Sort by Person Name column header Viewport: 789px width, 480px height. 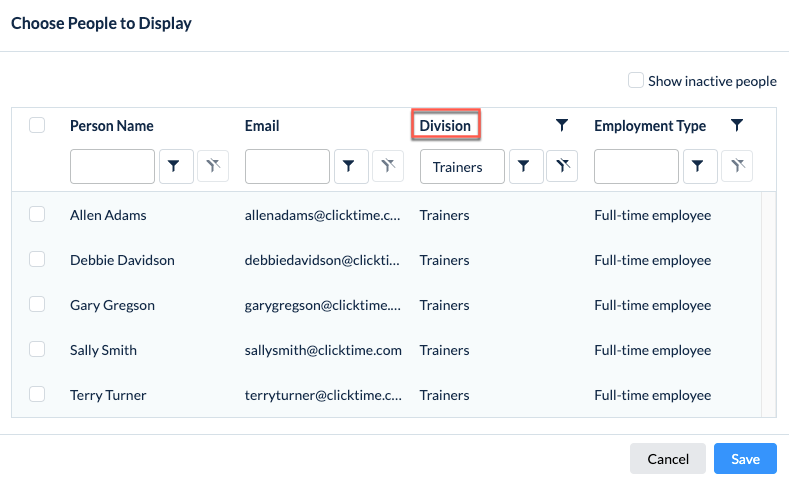[112, 126]
